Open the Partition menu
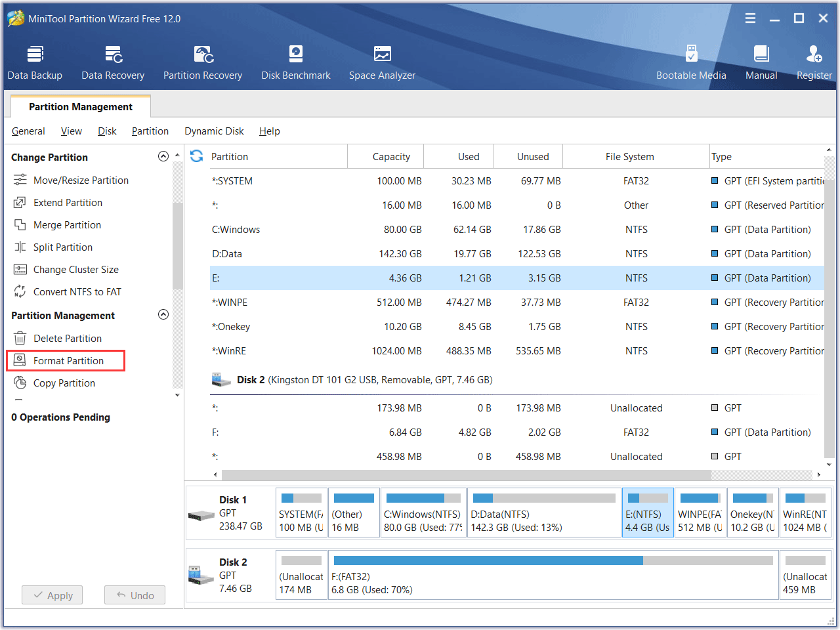 pos(150,131)
